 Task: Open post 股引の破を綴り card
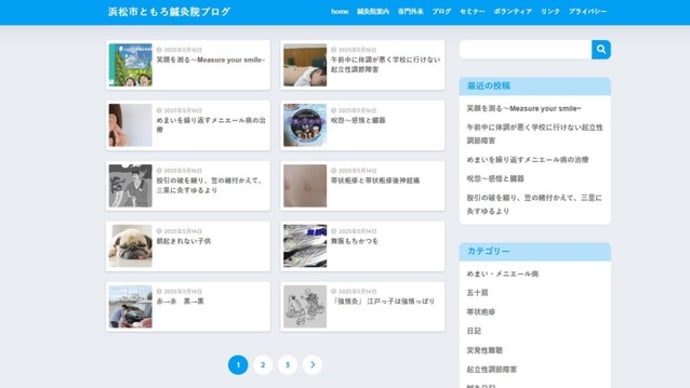[188, 186]
